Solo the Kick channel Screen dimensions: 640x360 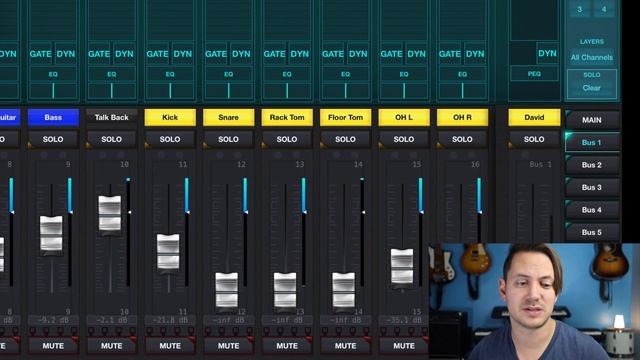tap(170, 139)
